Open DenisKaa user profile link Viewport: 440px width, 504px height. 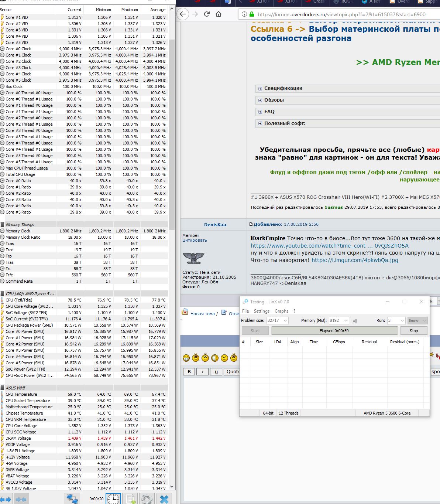(x=215, y=225)
